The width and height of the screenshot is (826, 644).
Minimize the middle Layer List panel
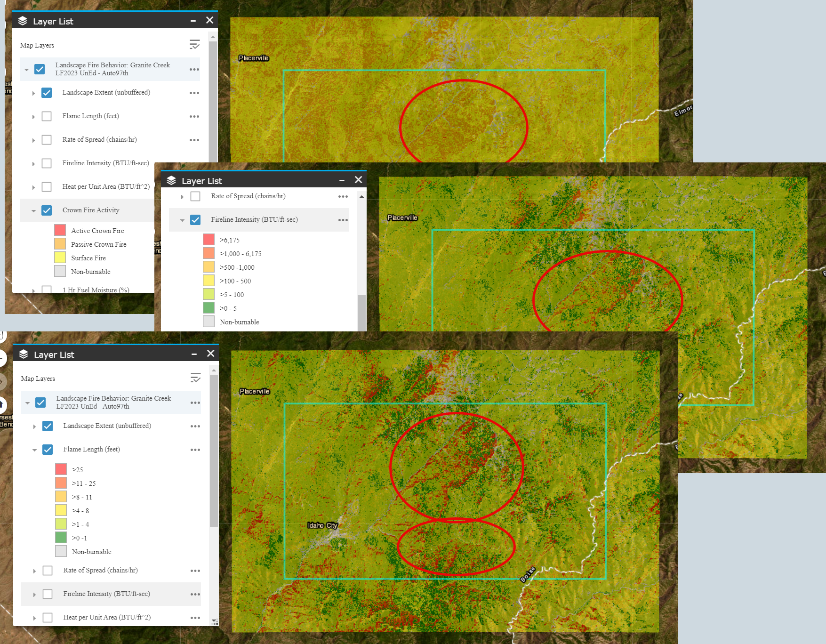pyautogui.click(x=342, y=180)
